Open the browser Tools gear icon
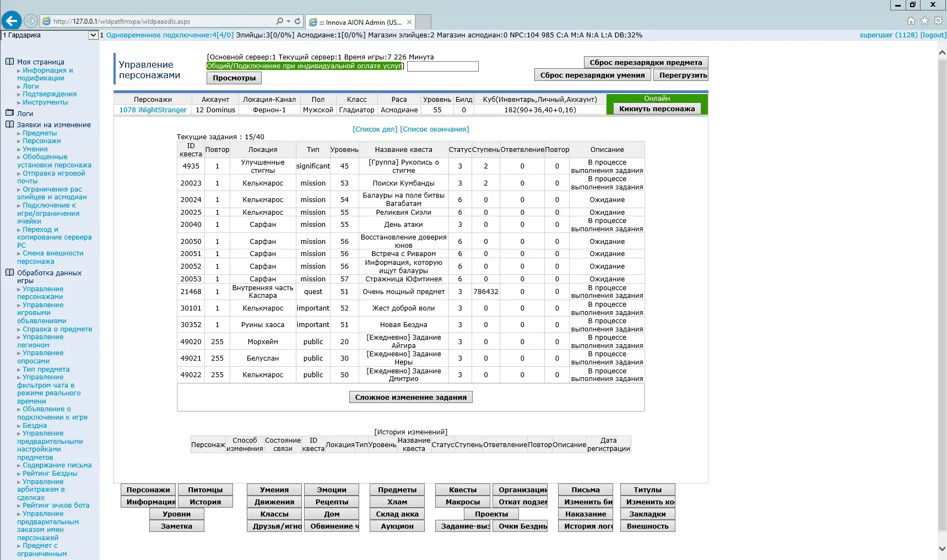 pos(938,21)
